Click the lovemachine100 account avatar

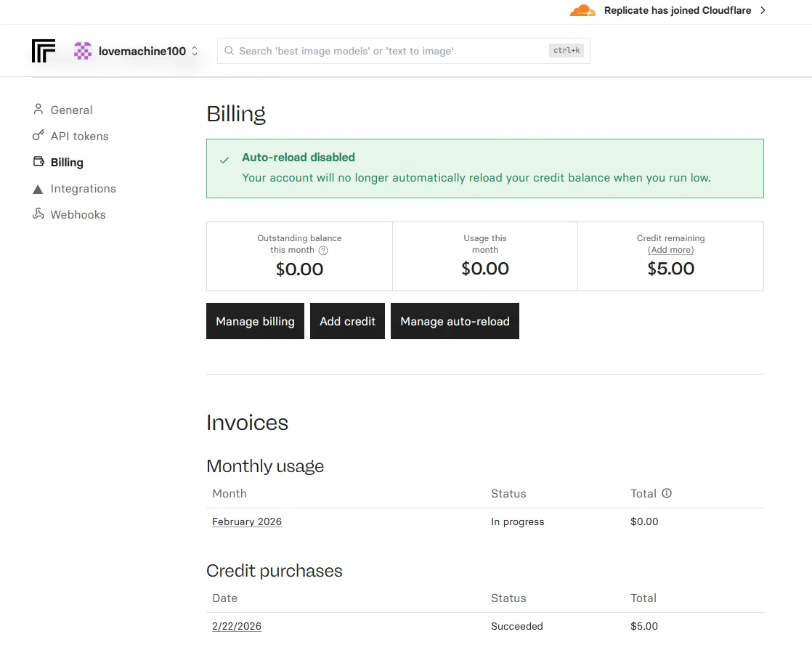pos(83,51)
